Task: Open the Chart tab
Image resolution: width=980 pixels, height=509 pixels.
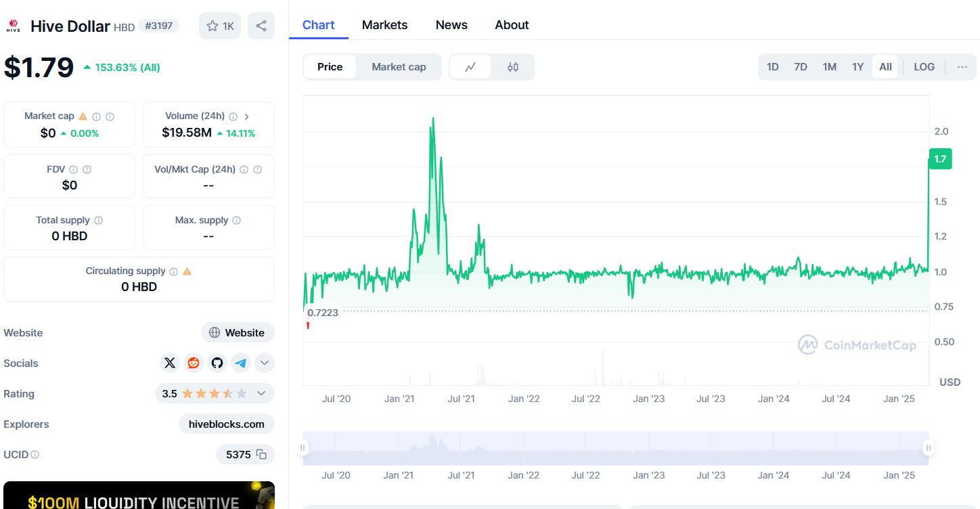Action: click(x=319, y=25)
